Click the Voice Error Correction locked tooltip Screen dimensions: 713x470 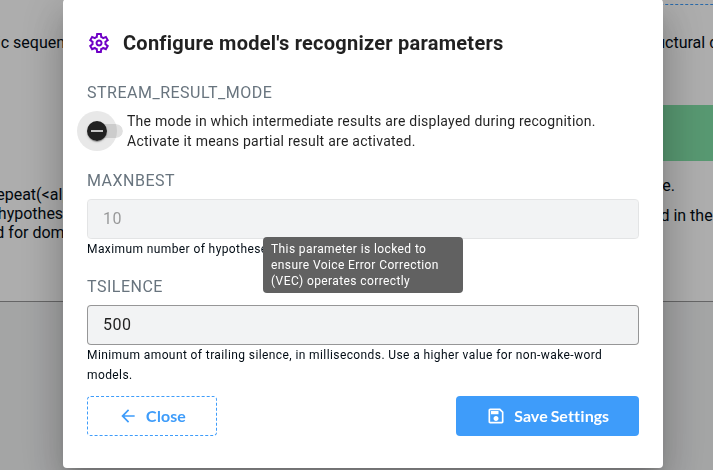point(363,265)
